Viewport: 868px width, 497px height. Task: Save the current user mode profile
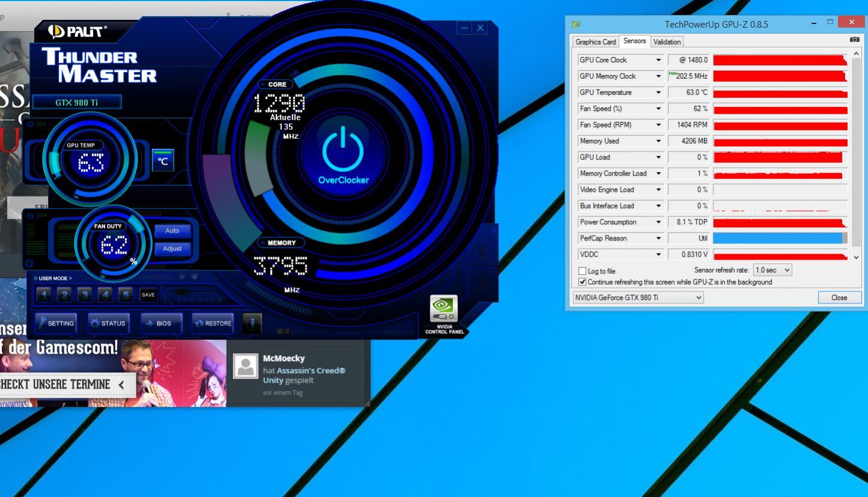pos(148,294)
